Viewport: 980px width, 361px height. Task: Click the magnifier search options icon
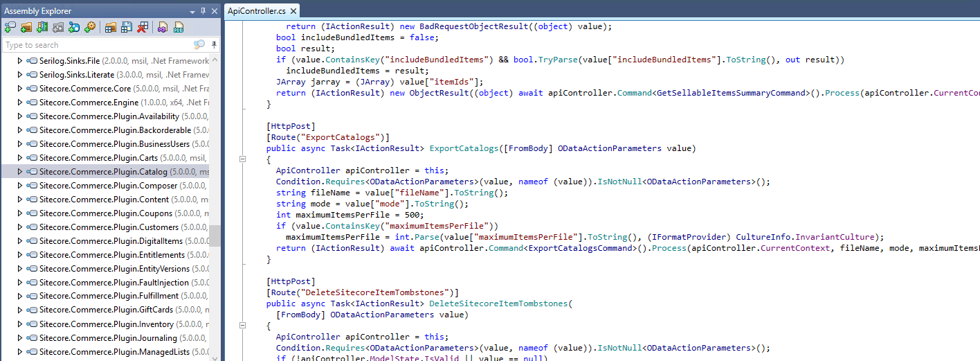point(199,45)
